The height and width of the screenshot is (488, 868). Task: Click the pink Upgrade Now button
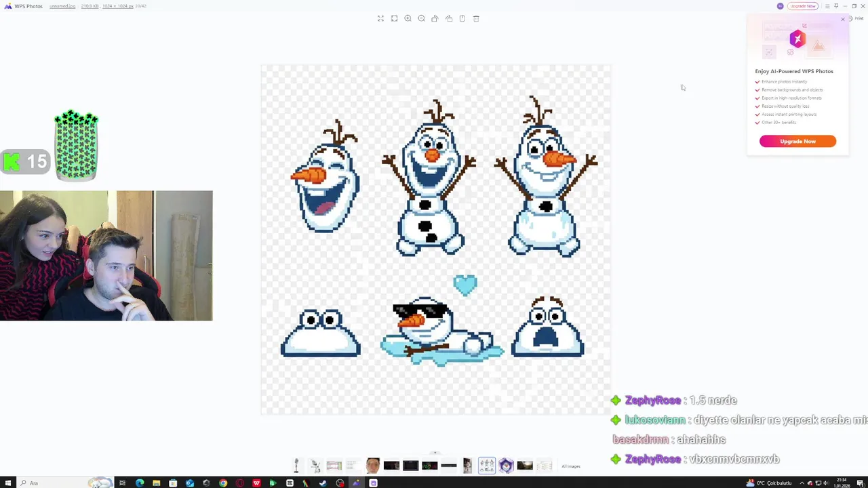797,141
